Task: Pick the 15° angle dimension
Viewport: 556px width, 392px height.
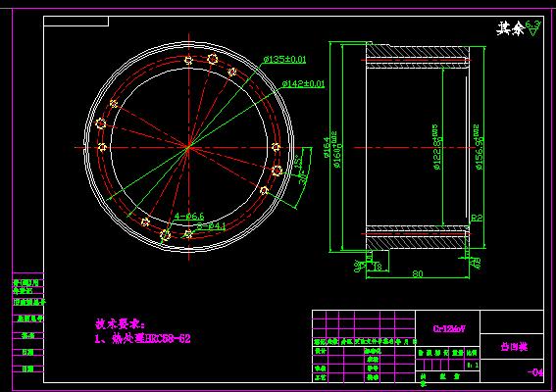Action: [x=298, y=161]
